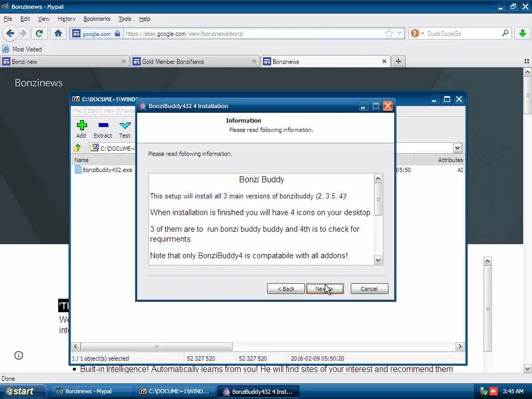Viewport: 532px width, 399px height.
Task: Click the BonziBuddy installer title bar icon
Action: 142,106
